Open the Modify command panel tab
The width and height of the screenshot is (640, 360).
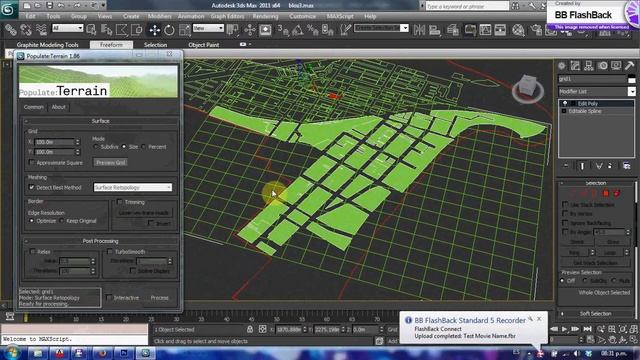pos(576,66)
